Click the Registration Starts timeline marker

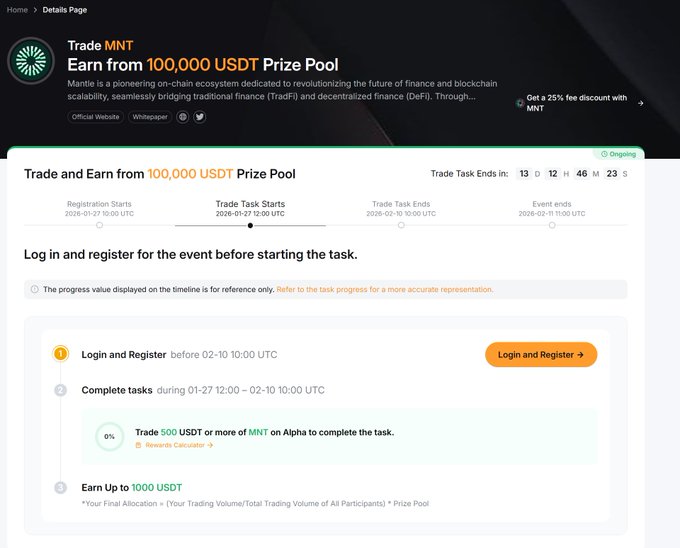coord(99,225)
